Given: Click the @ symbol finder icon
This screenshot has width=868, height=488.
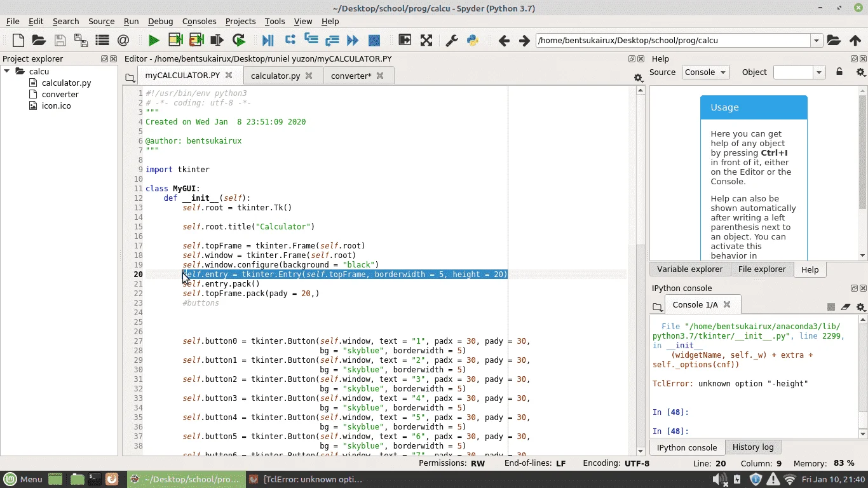Looking at the screenshot, I should (123, 40).
